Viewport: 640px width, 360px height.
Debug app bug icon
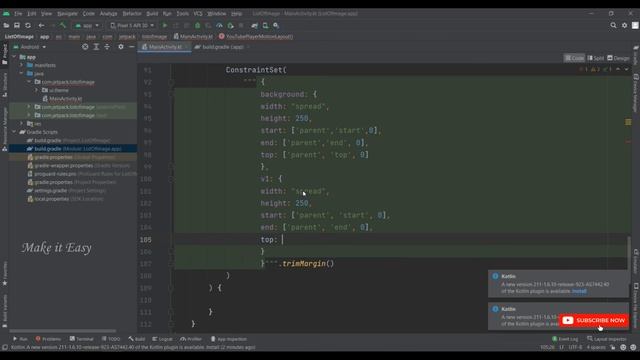(x=198, y=25)
